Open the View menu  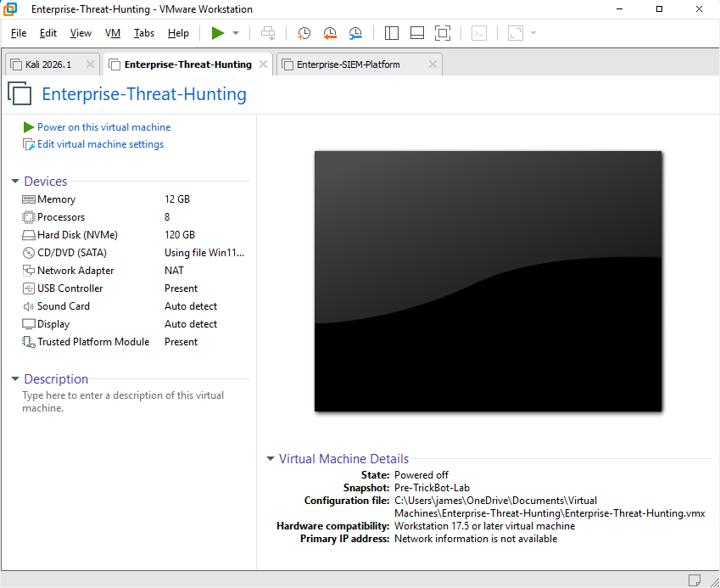[x=81, y=33]
